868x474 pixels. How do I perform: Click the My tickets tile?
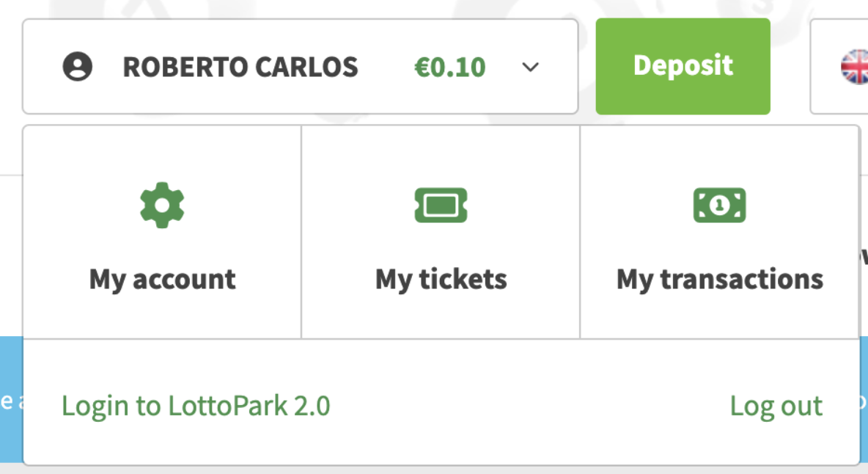point(441,232)
